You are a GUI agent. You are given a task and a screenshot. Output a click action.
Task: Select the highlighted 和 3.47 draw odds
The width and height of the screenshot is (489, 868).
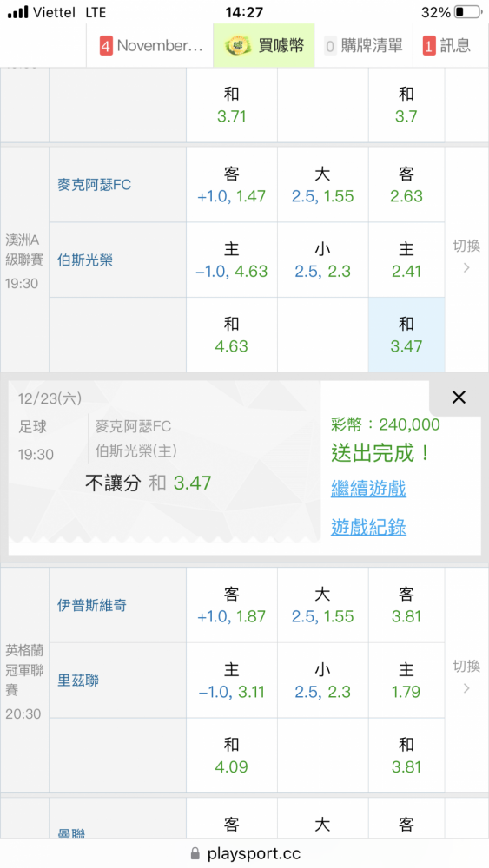[x=406, y=335]
